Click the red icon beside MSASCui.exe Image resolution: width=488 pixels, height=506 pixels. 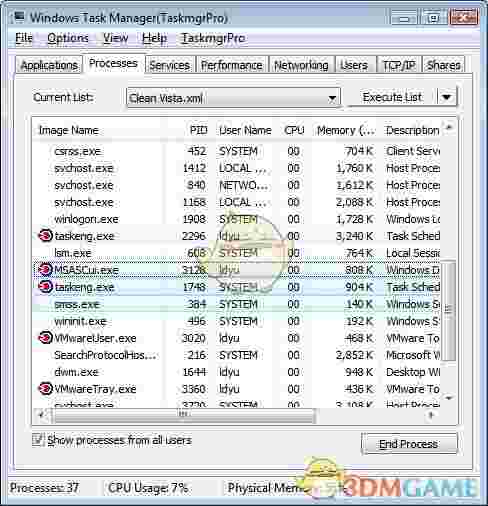[x=45, y=269]
